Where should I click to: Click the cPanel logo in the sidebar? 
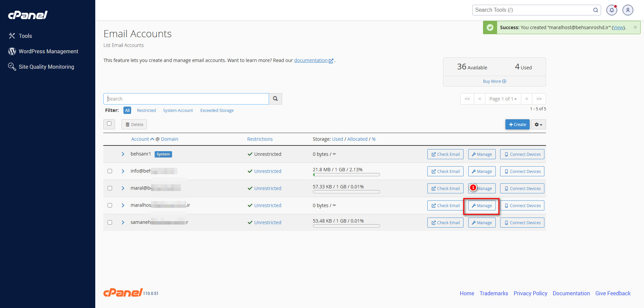coord(28,15)
